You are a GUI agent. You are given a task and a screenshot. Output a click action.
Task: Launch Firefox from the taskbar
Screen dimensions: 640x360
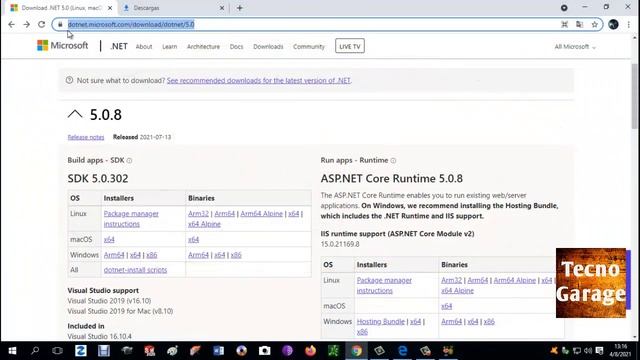click(311, 351)
